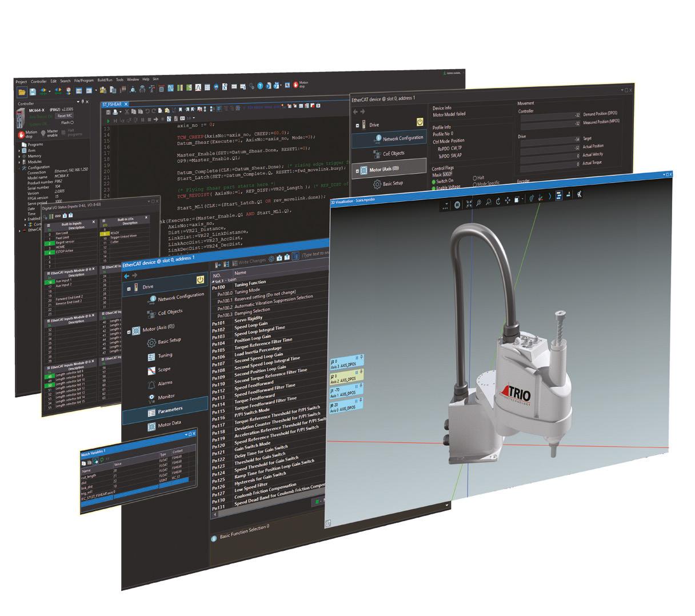The width and height of the screenshot is (695, 616).
Task: Open the Tools menu
Action: [x=119, y=80]
